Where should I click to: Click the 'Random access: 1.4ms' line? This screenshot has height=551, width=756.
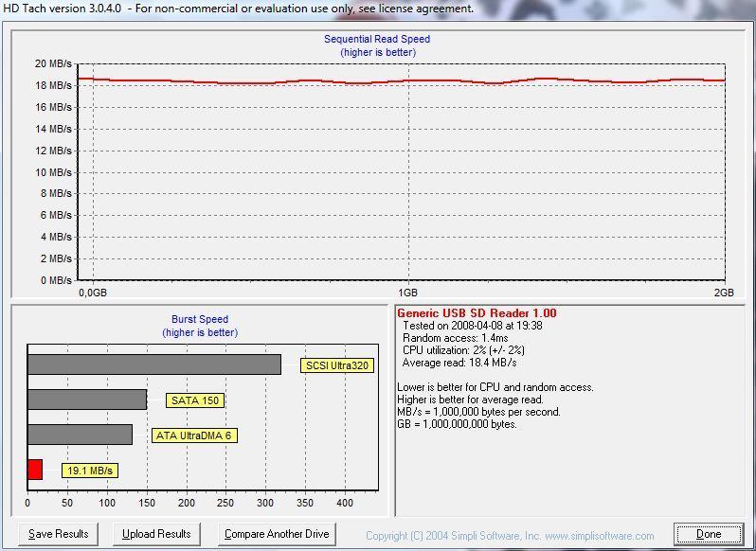coord(455,338)
